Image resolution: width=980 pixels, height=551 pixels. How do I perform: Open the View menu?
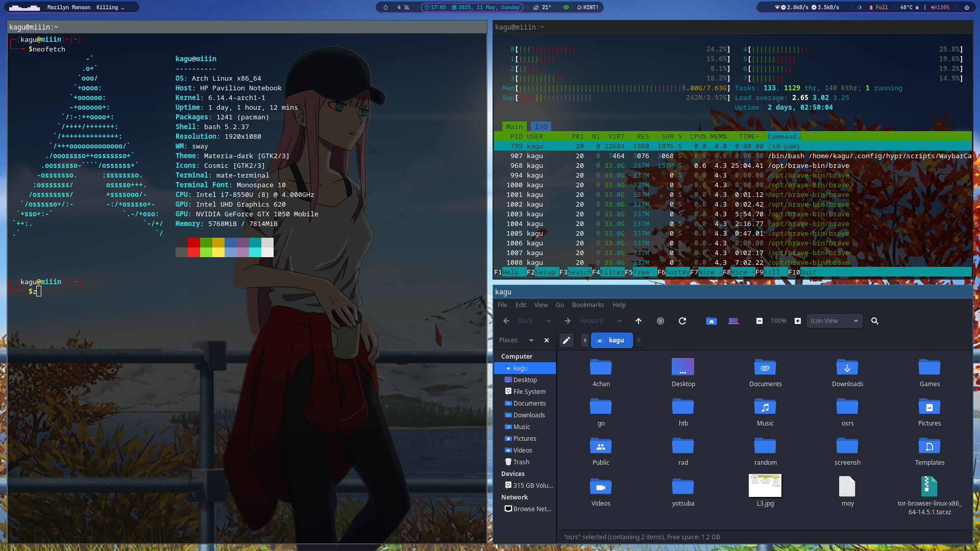(x=541, y=305)
